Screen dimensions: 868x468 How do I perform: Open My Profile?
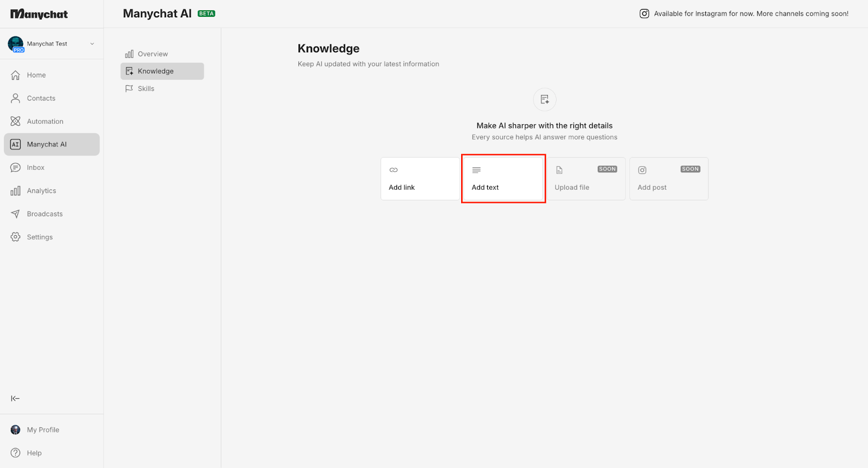(x=43, y=430)
